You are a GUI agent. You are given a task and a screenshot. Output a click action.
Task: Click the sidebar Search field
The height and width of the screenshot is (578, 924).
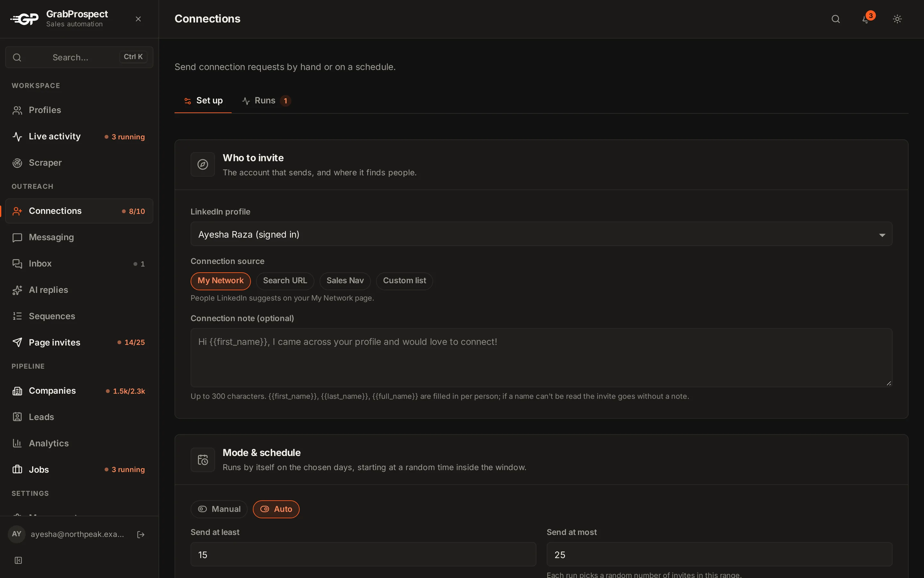[x=79, y=57]
